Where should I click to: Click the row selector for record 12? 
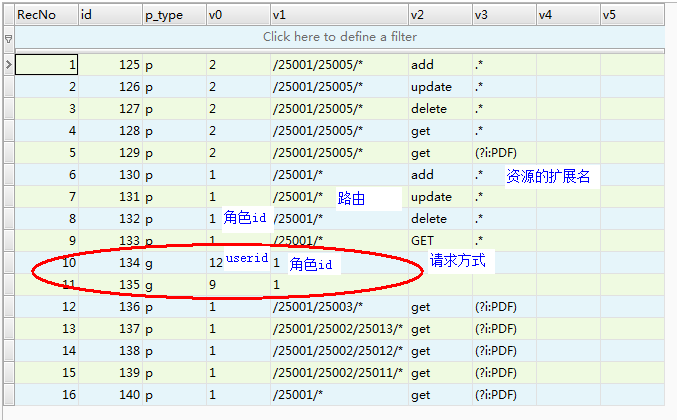(x=9, y=307)
